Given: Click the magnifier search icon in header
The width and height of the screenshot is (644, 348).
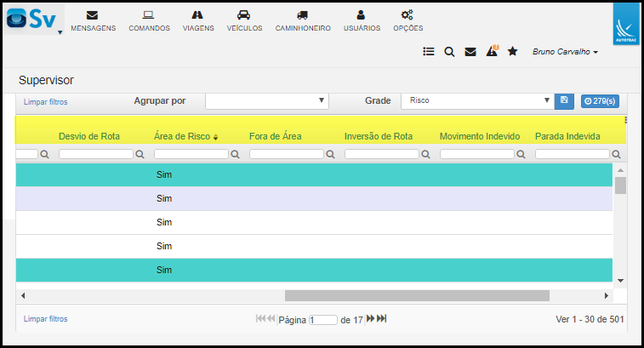Looking at the screenshot, I should click(449, 52).
